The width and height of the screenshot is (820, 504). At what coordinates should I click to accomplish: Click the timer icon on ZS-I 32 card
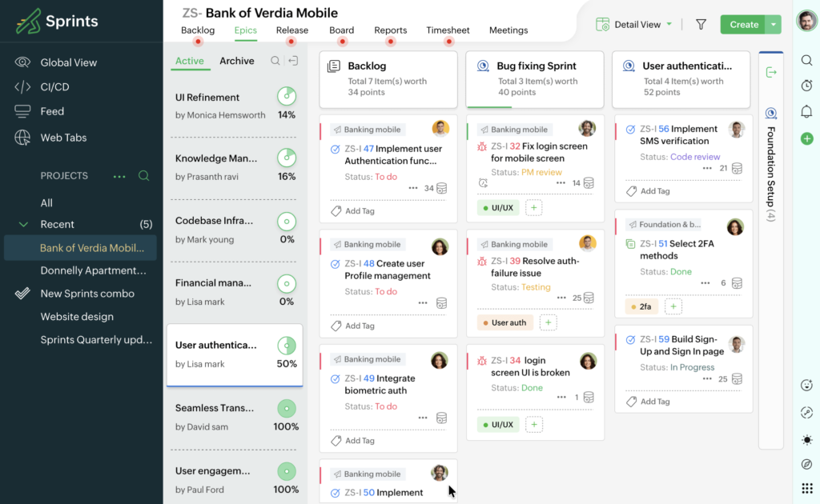(483, 182)
